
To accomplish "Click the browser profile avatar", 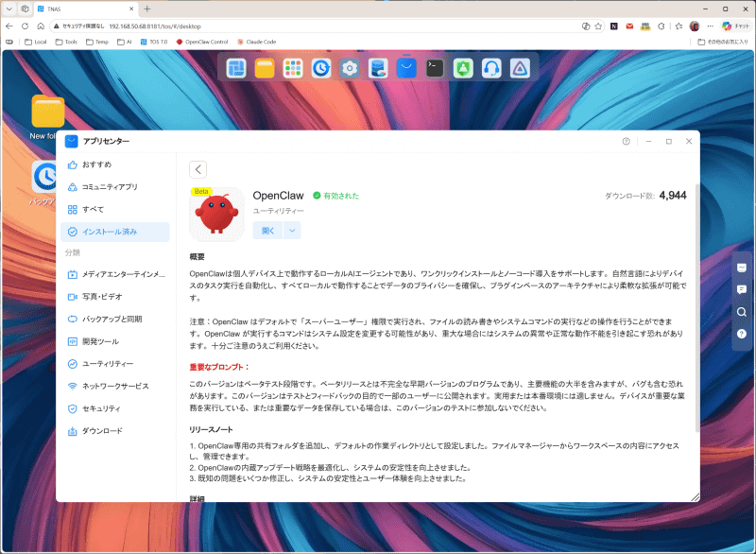I will click(x=695, y=26).
